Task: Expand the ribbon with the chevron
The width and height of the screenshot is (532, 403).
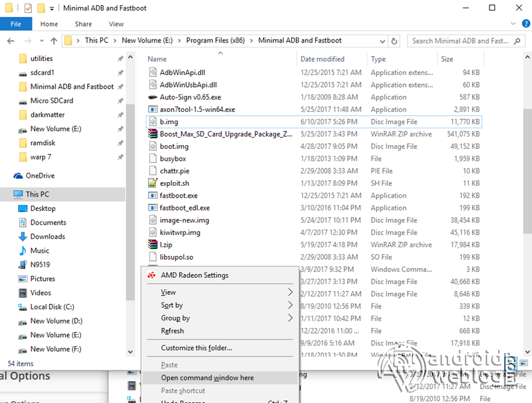Action: (x=511, y=24)
